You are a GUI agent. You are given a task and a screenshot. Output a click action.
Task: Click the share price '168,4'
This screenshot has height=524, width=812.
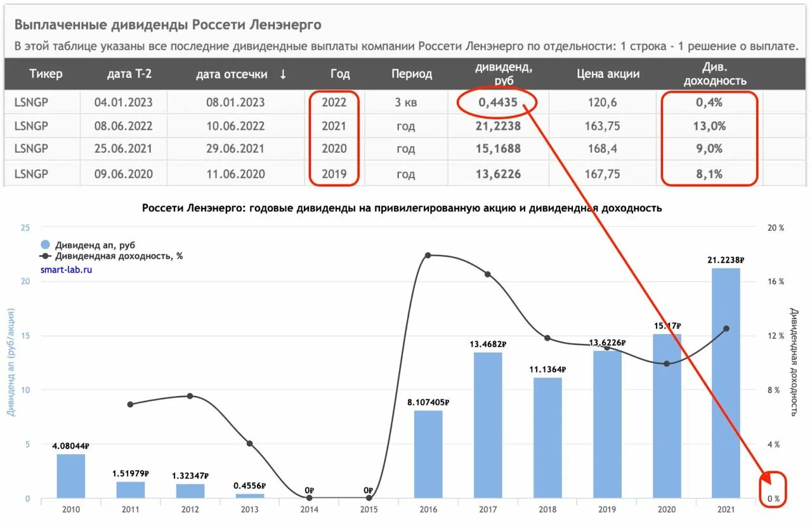click(x=603, y=149)
